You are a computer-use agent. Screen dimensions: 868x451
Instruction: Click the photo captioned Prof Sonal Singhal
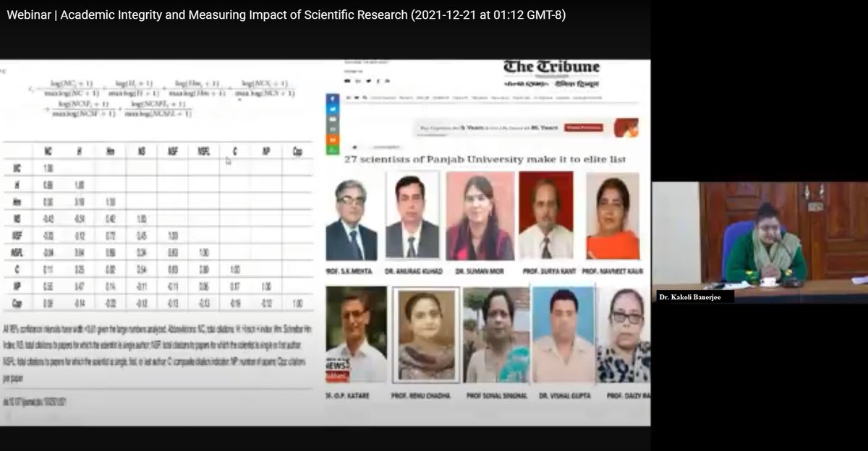click(496, 335)
